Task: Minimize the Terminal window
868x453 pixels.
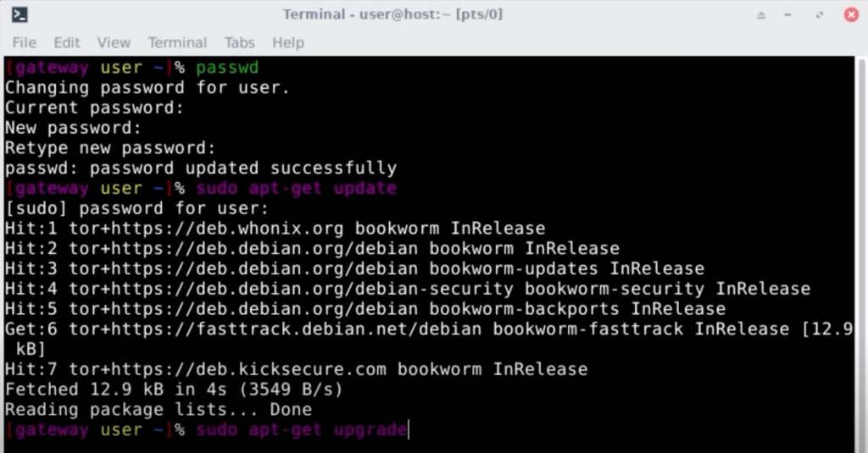Action: 791,14
